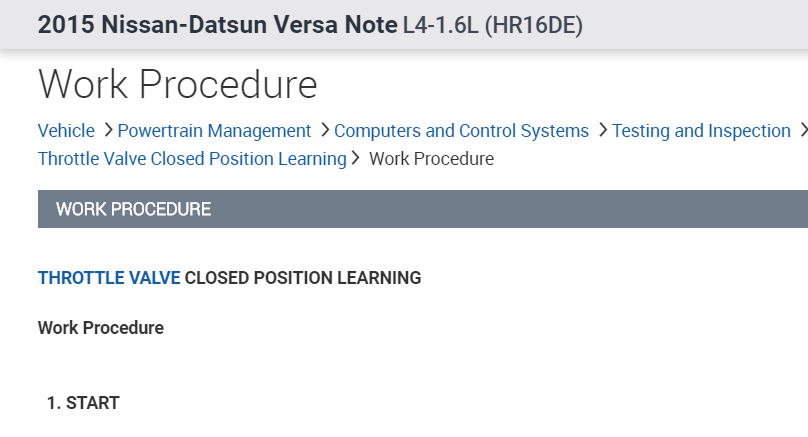808x437 pixels.
Task: Click the blue THROTTLE VALVE heading link
Action: [109, 277]
